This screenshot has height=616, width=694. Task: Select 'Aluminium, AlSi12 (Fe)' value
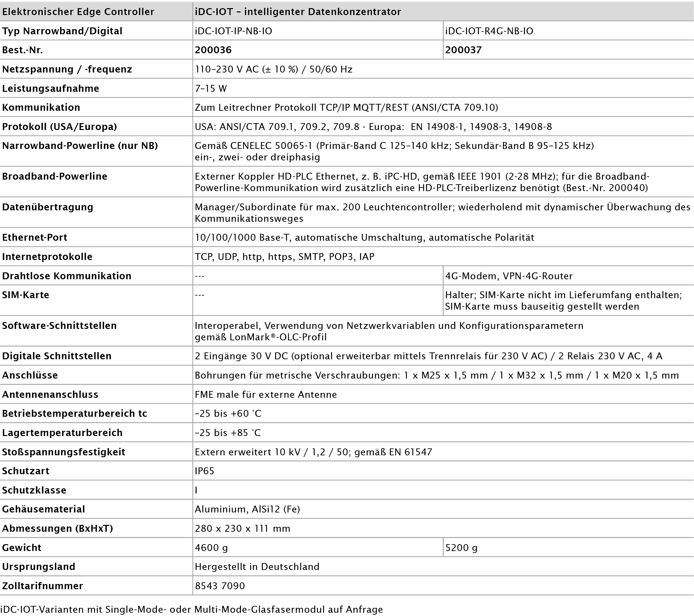[x=247, y=509]
